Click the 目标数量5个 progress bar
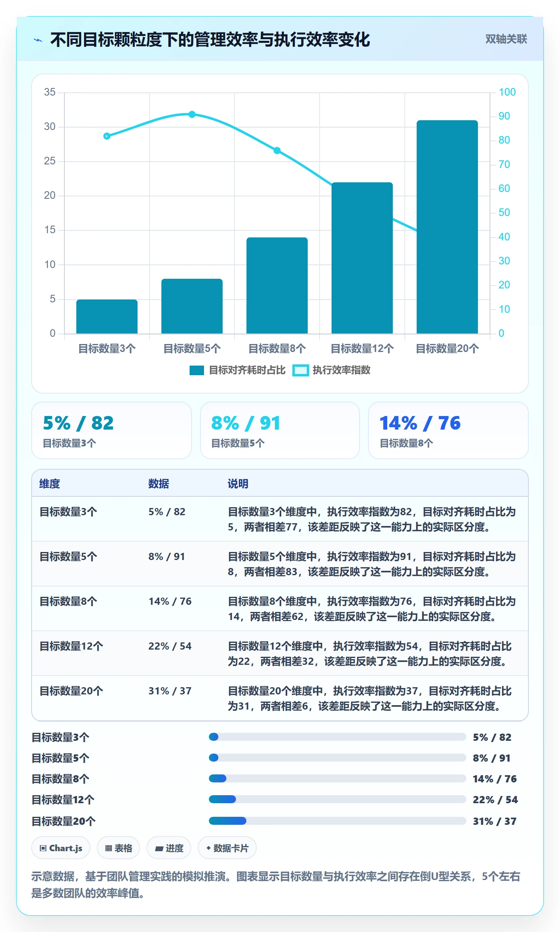Viewport: 560px width, 932px height. point(337,758)
